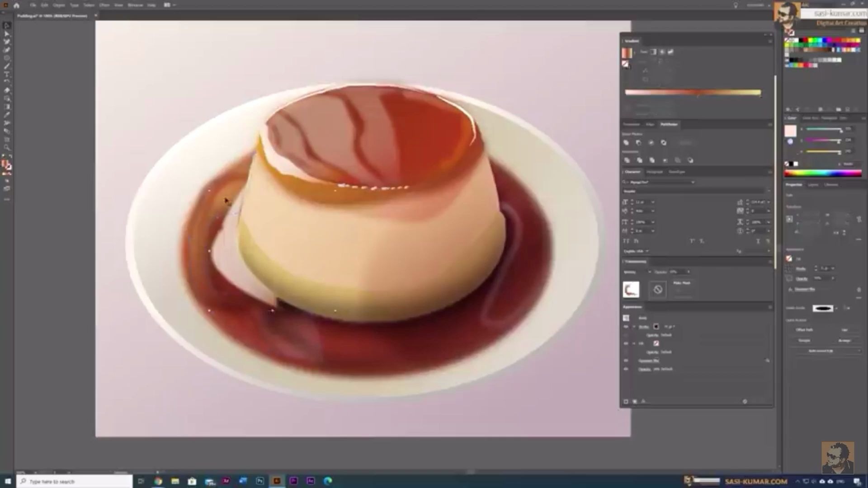
Task: Click Pathfinder Merge icon
Action: (x=652, y=160)
